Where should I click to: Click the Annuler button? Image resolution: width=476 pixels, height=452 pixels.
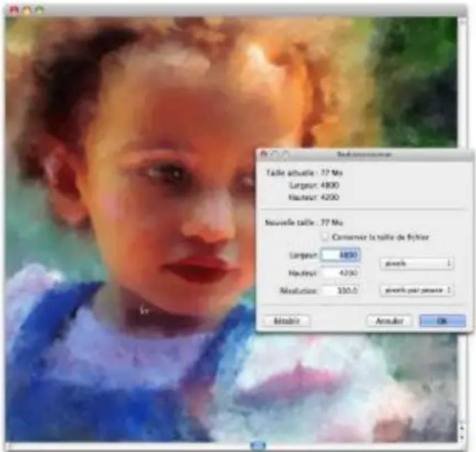(389, 321)
